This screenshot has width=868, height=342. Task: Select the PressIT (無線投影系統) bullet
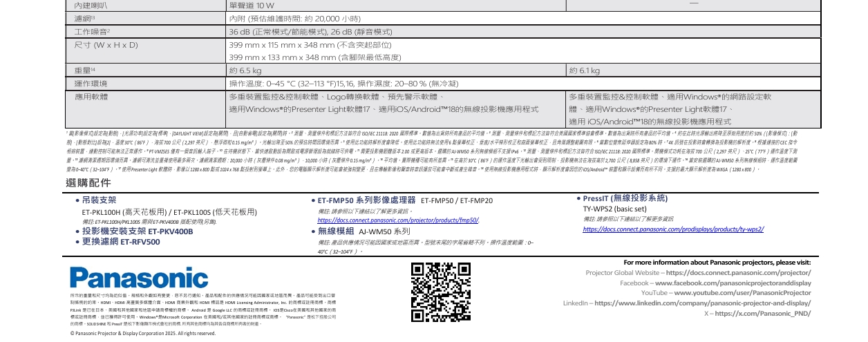(x=623, y=198)
